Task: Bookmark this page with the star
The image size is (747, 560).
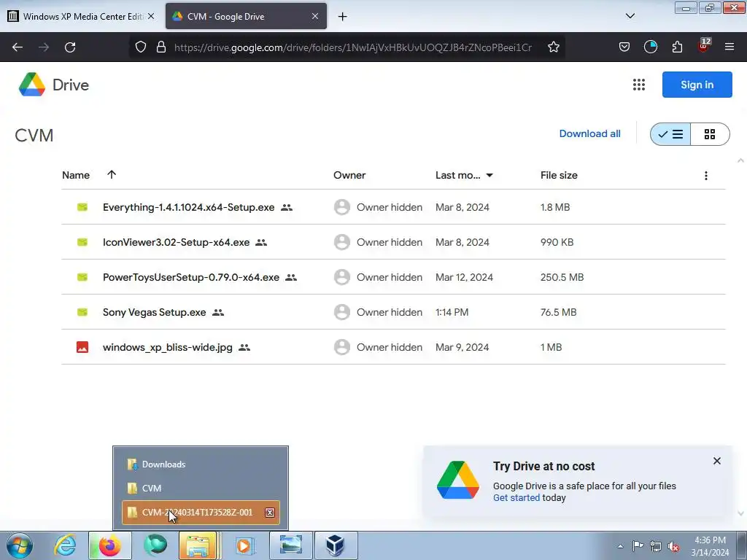Action: pos(553,47)
